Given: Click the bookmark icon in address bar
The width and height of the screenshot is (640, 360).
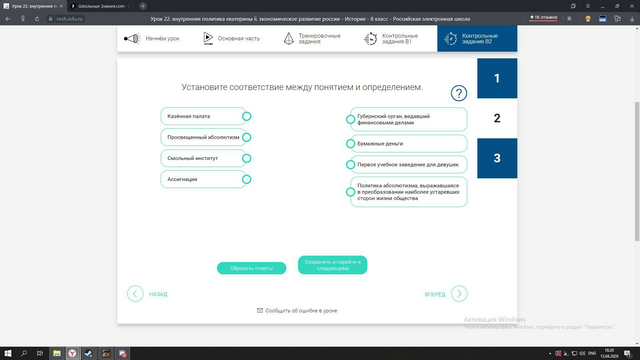Looking at the screenshot, I should [569, 19].
